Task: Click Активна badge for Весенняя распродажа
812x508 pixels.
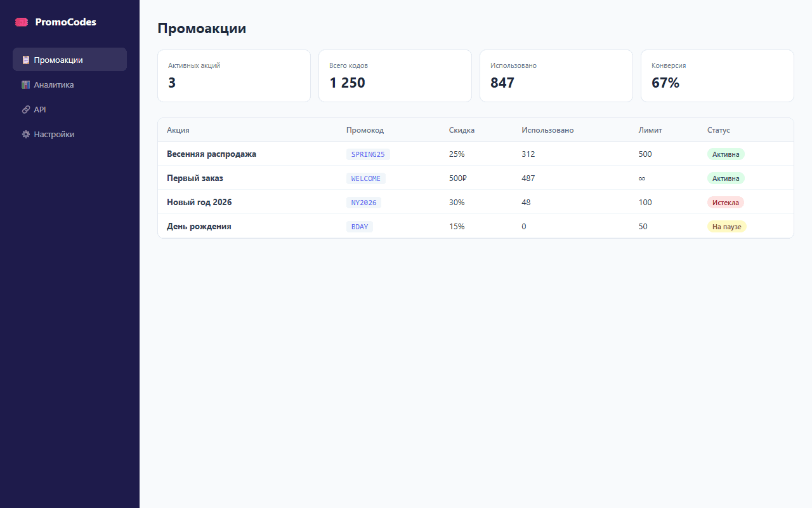Action: (x=726, y=154)
